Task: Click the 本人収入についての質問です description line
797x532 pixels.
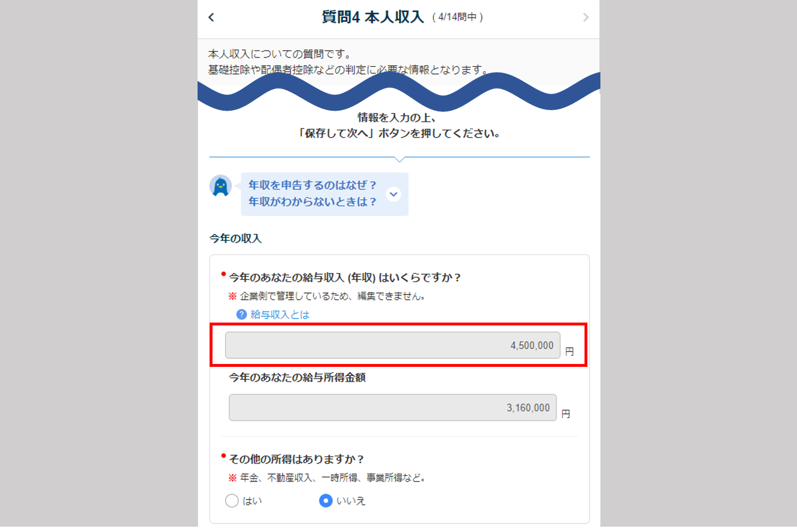Action: click(x=280, y=54)
